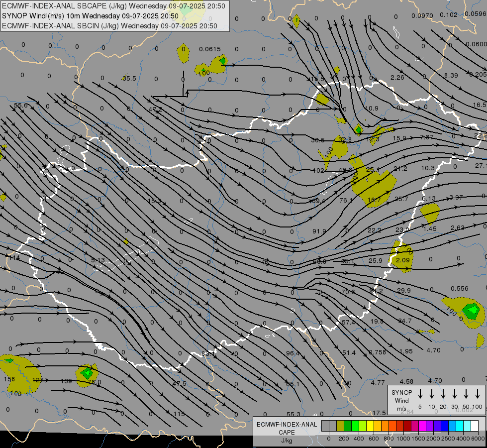The height and width of the screenshot is (448, 487).
Task: Click the 76.1 value on the map
Action: (346, 200)
